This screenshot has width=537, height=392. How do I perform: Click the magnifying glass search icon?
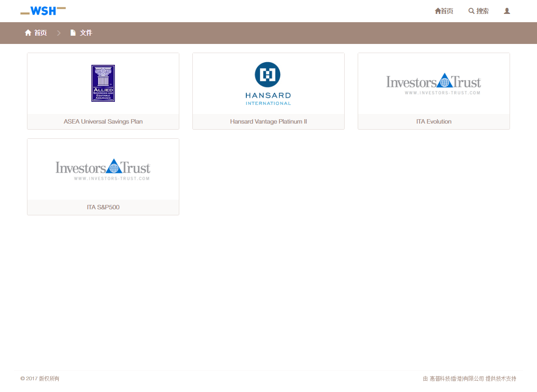coord(471,11)
